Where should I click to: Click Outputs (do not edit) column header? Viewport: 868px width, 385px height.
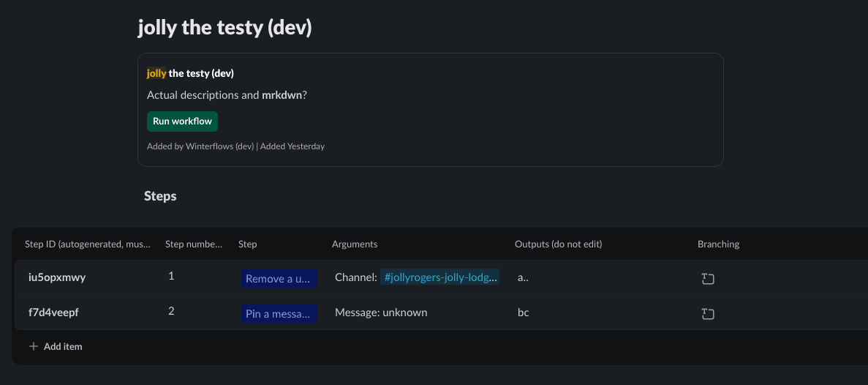[x=558, y=244]
